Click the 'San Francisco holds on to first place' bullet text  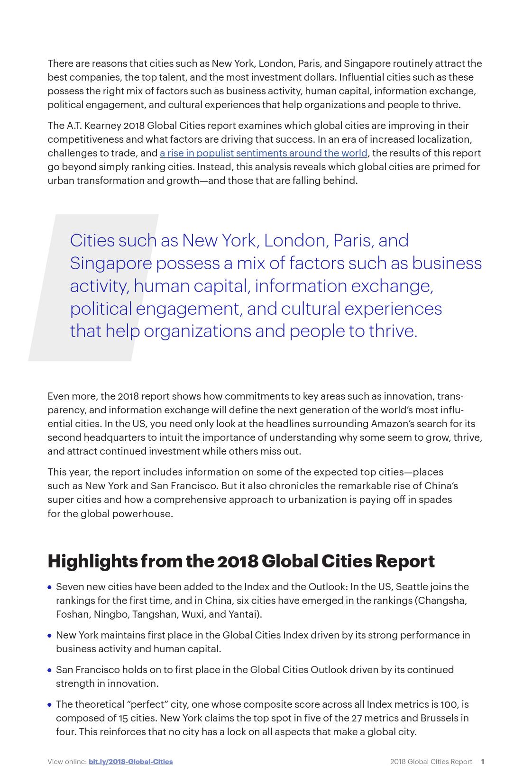pyautogui.click(x=255, y=676)
